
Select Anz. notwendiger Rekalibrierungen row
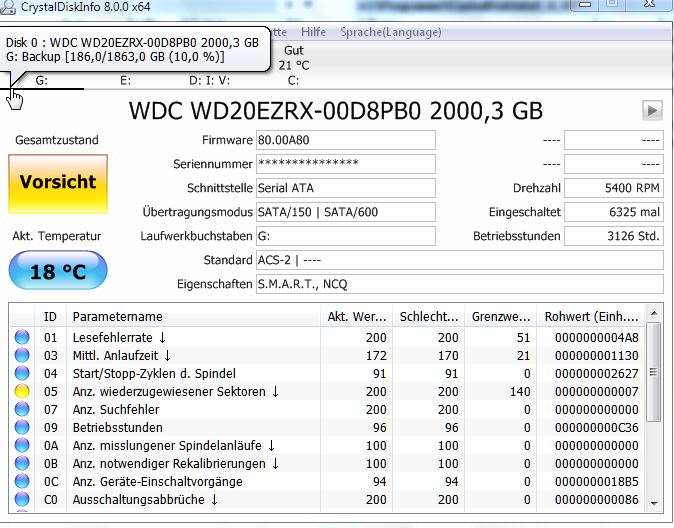click(x=176, y=464)
